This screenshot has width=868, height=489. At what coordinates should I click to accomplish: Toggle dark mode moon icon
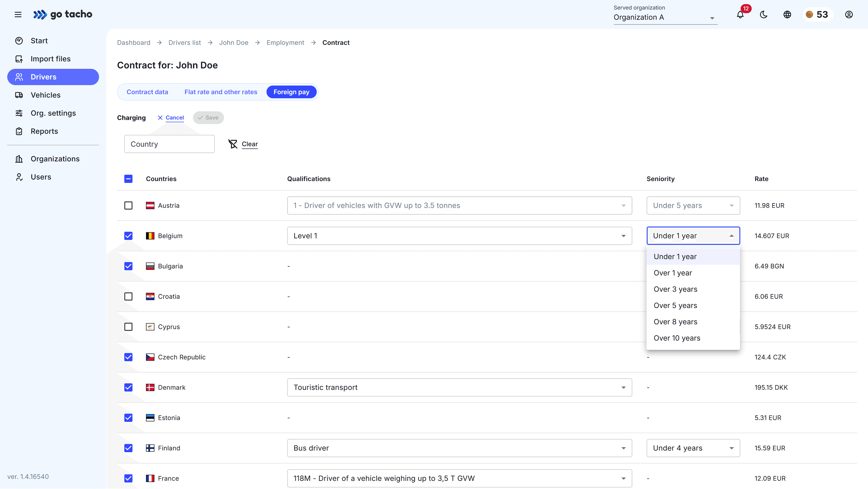pyautogui.click(x=764, y=14)
